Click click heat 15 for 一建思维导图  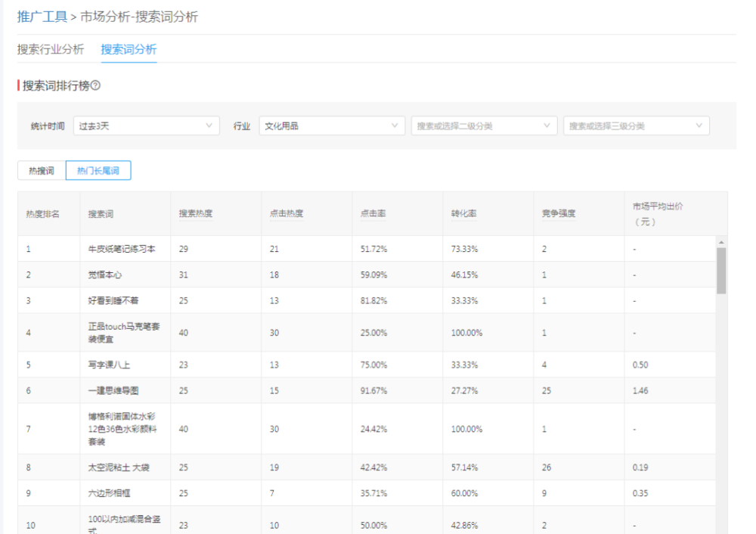click(274, 391)
